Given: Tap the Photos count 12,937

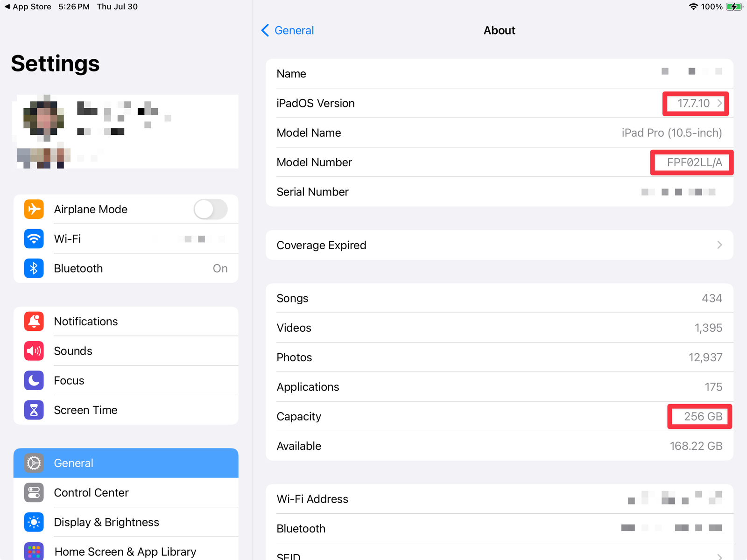Looking at the screenshot, I should click(x=705, y=357).
